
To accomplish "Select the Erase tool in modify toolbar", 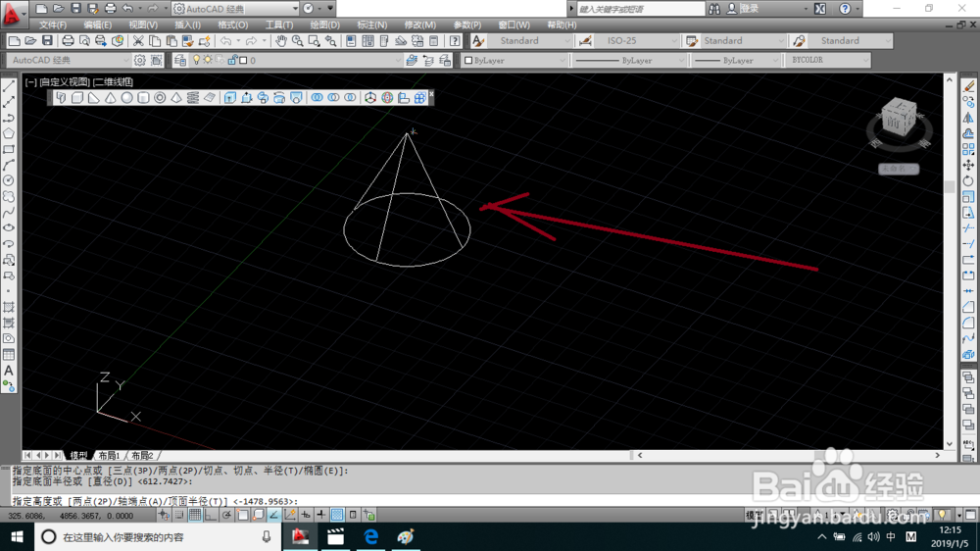I will tap(968, 85).
